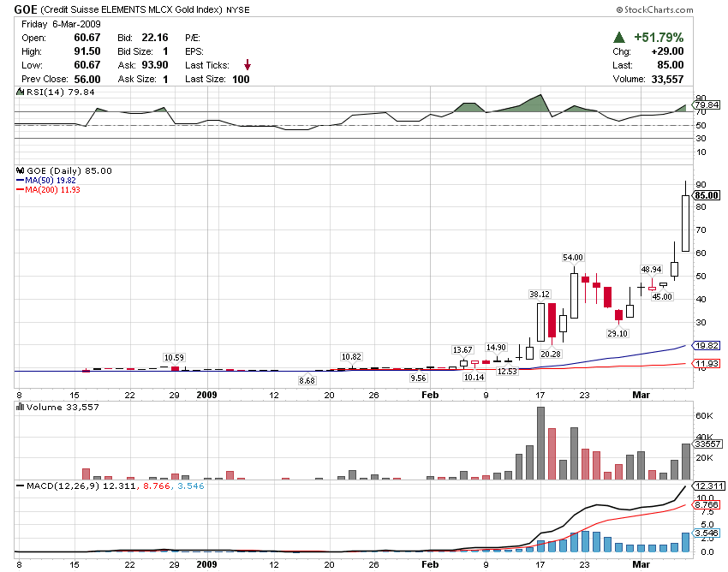Click the 9.56 price annotation
This screenshot has width=728, height=572.
[418, 378]
